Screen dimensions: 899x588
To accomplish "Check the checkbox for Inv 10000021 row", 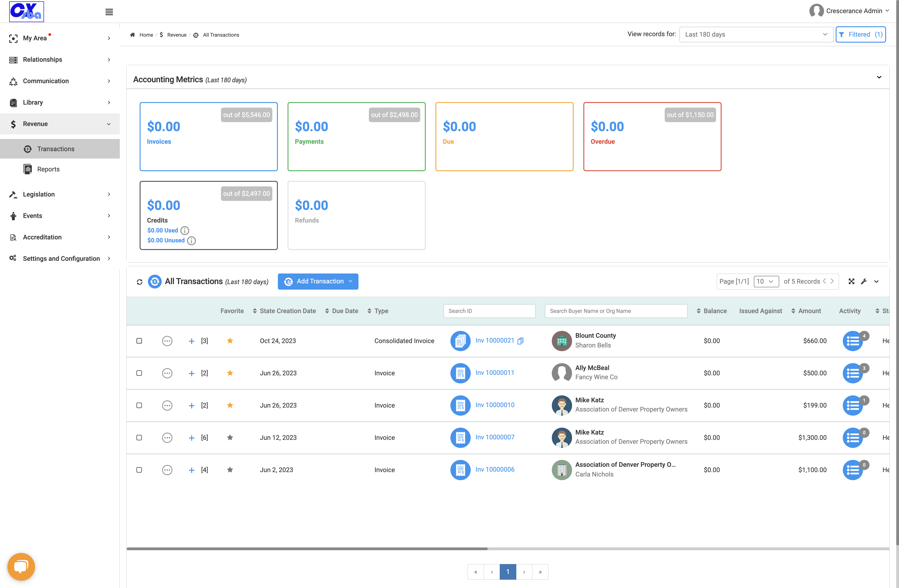I will 139,341.
